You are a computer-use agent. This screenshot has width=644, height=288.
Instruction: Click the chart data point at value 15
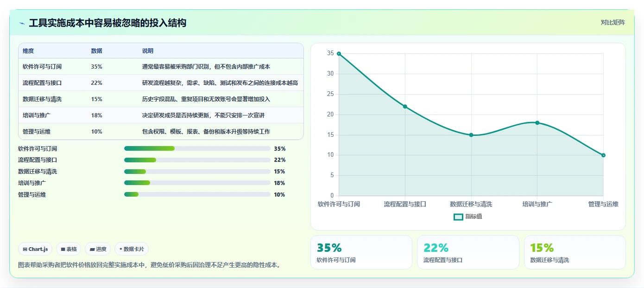(x=471, y=135)
